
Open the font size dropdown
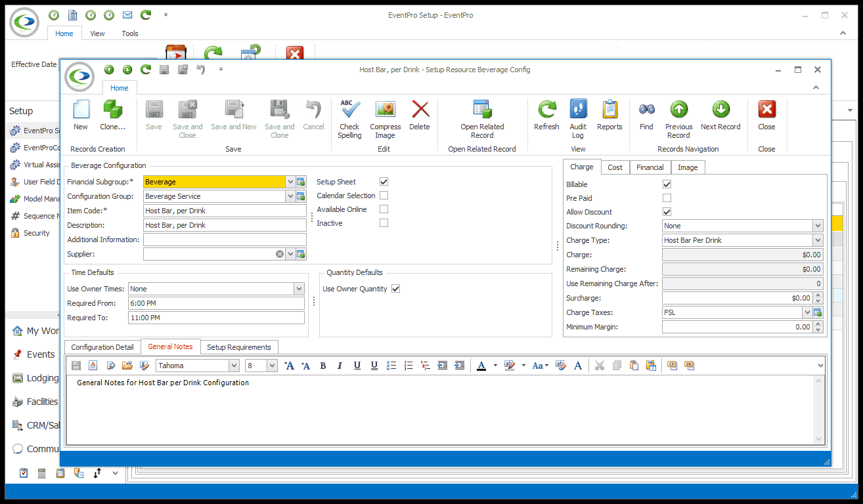coord(272,366)
